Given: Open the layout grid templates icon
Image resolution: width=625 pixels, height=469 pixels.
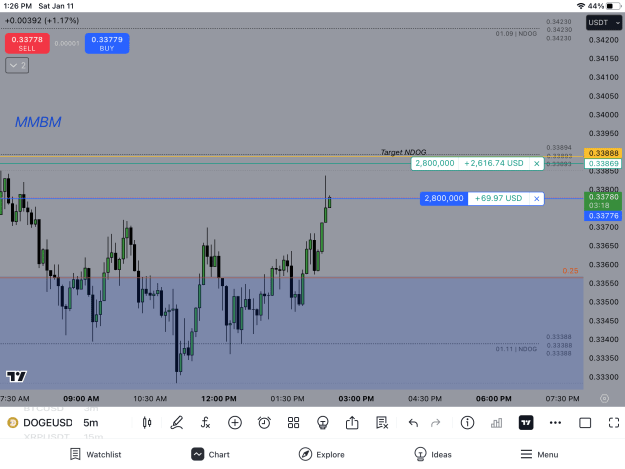Looking at the screenshot, I should click(x=293, y=423).
